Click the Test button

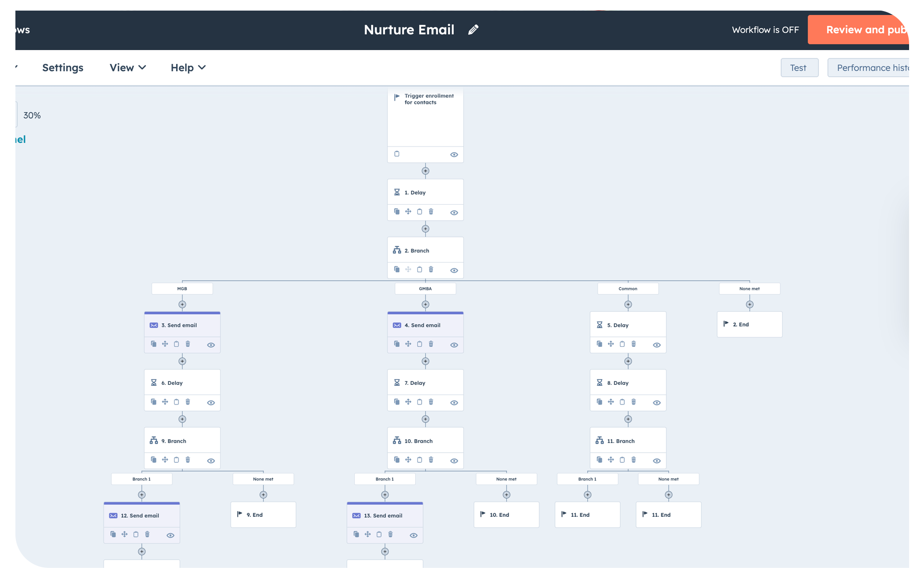click(799, 67)
